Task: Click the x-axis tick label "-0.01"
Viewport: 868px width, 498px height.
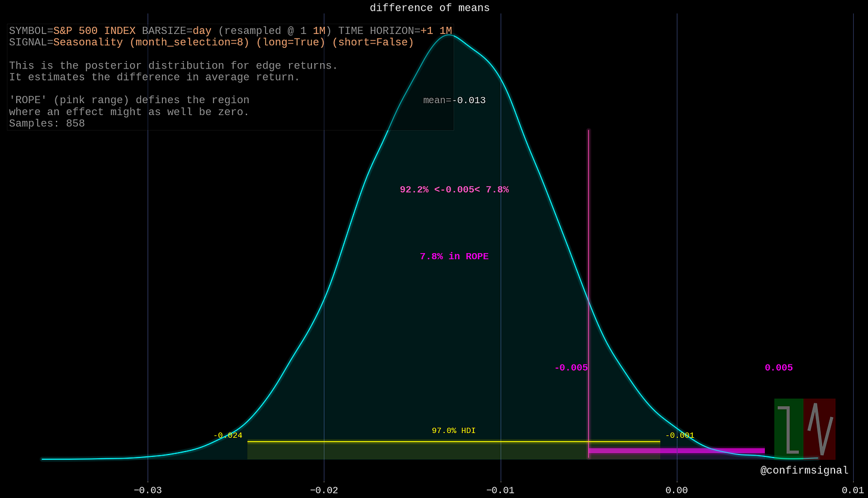Action: [x=501, y=490]
